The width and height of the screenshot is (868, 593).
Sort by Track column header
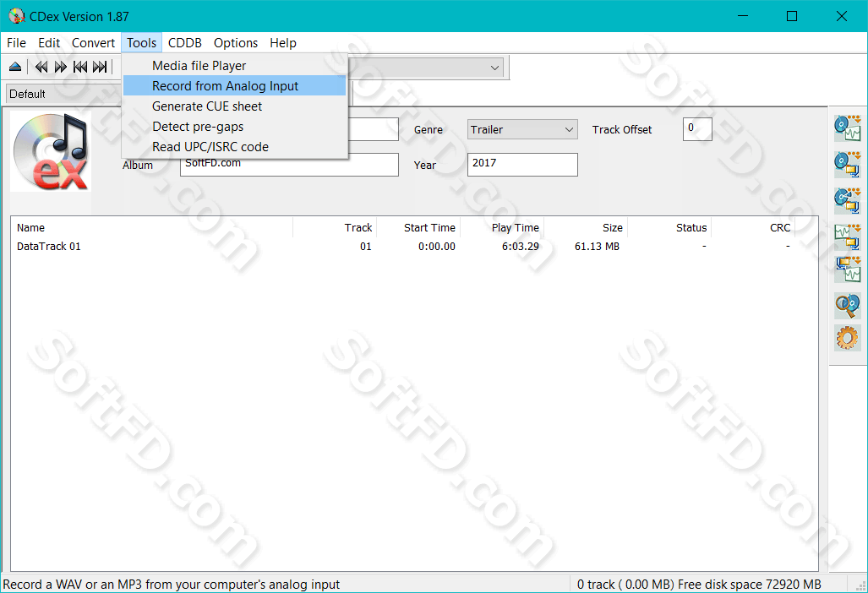click(335, 228)
